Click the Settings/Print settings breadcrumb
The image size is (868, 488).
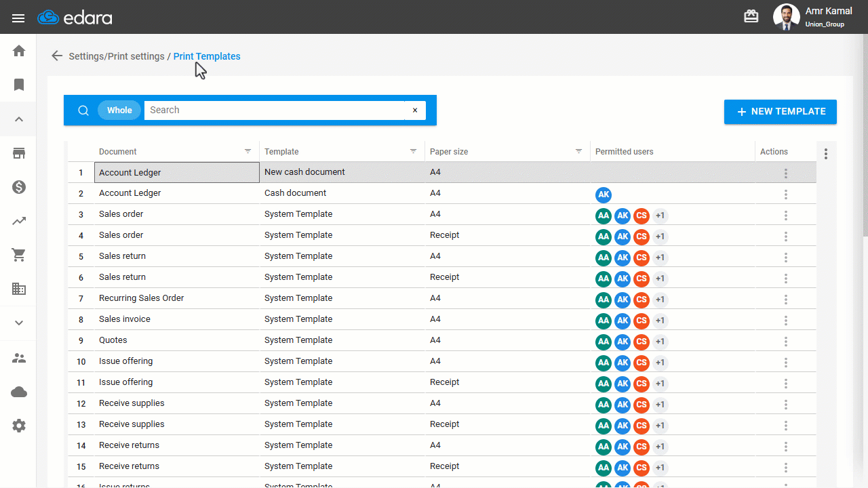[117, 56]
